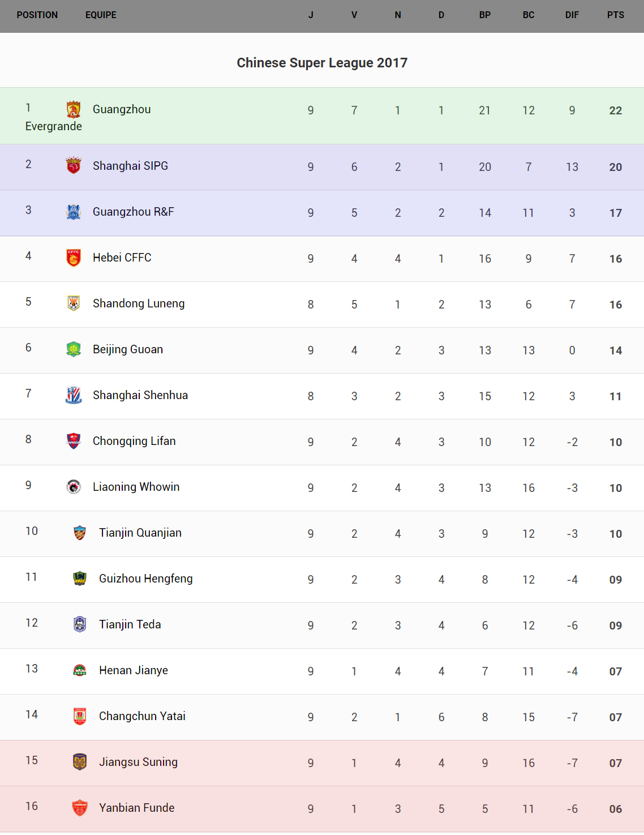The image size is (644, 835).
Task: Click the Liaoning Whowin round logo
Action: point(74,487)
